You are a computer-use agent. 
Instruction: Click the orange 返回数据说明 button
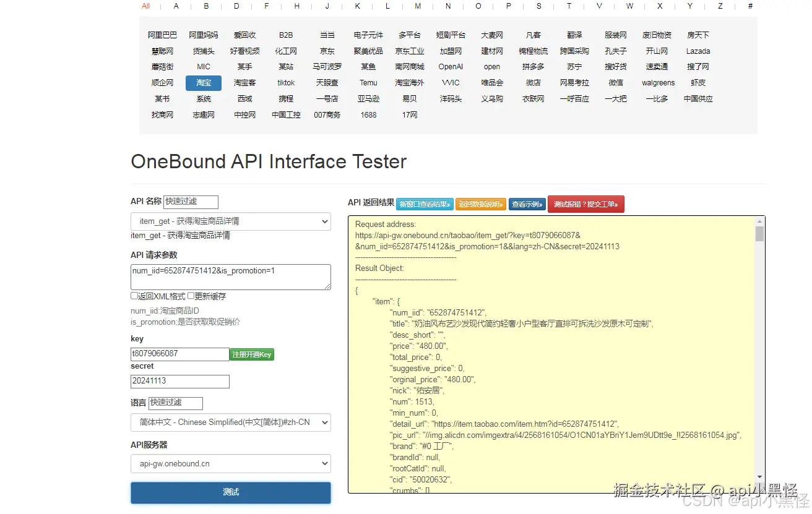coord(481,204)
